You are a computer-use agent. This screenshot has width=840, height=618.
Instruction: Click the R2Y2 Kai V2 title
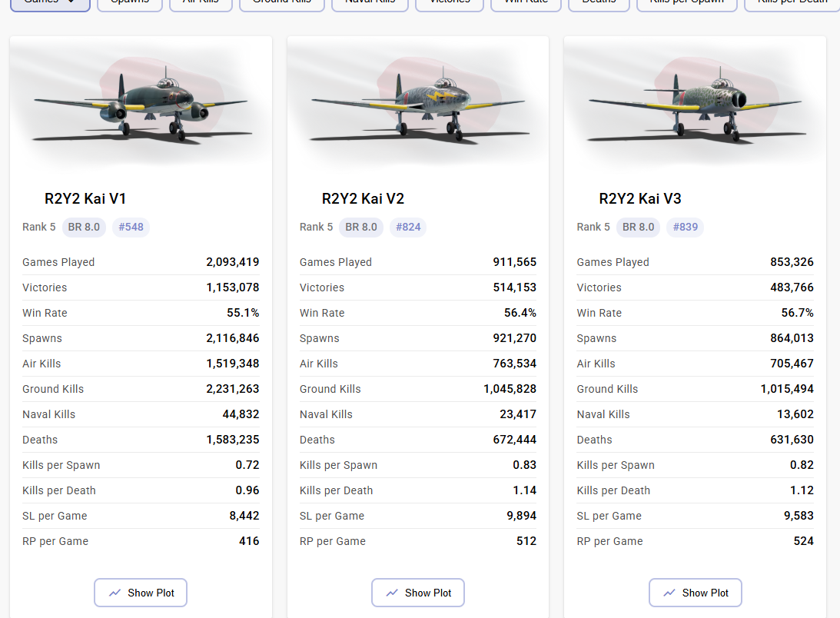click(x=363, y=198)
